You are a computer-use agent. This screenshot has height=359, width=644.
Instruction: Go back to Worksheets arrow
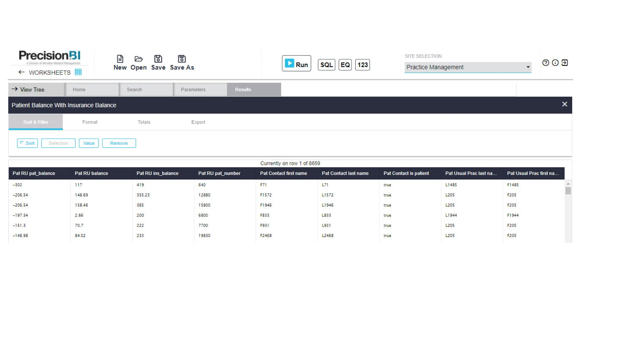22,72
